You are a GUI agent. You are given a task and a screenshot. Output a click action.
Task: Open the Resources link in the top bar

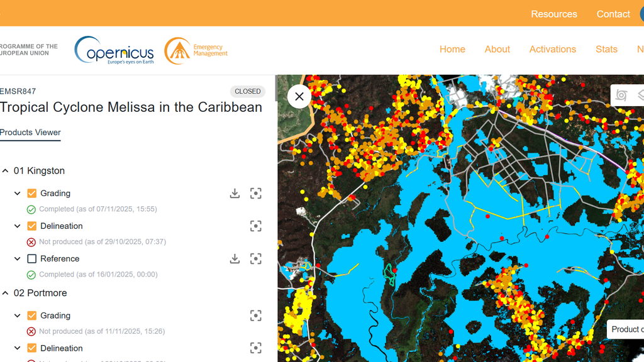pos(553,14)
